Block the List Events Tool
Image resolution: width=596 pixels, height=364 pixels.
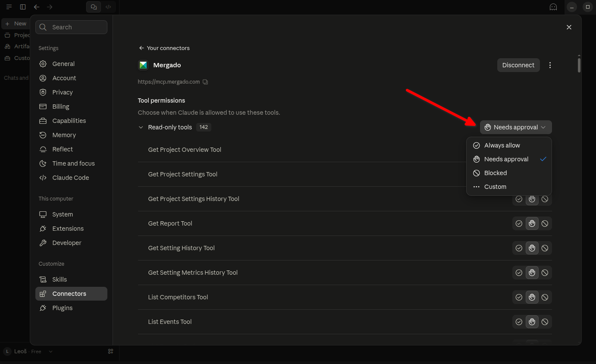[x=545, y=322]
